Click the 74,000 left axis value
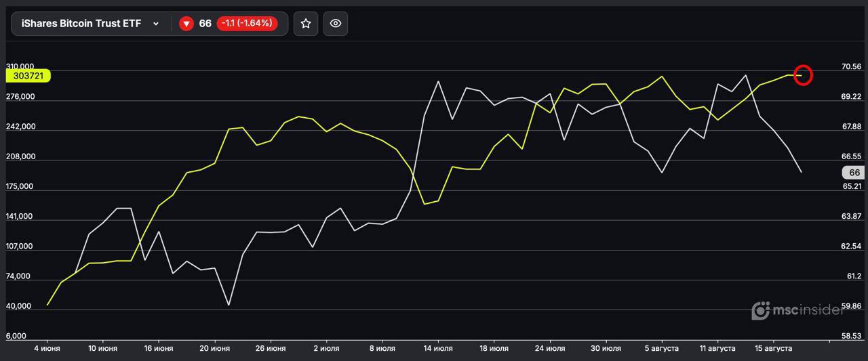 [x=19, y=276]
